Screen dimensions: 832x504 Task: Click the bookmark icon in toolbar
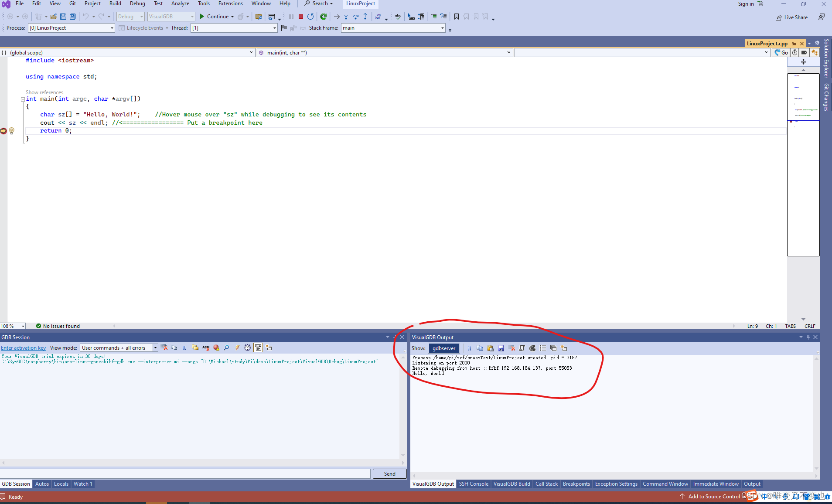tap(457, 17)
